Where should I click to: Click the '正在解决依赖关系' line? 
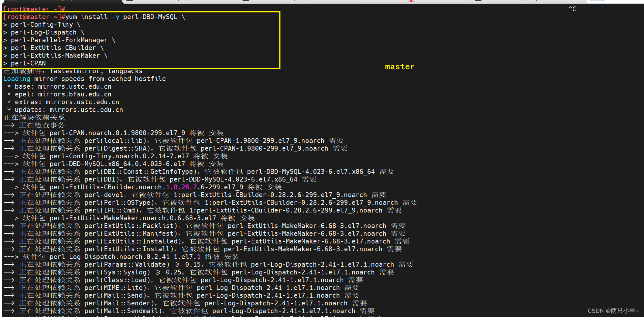[x=34, y=117]
